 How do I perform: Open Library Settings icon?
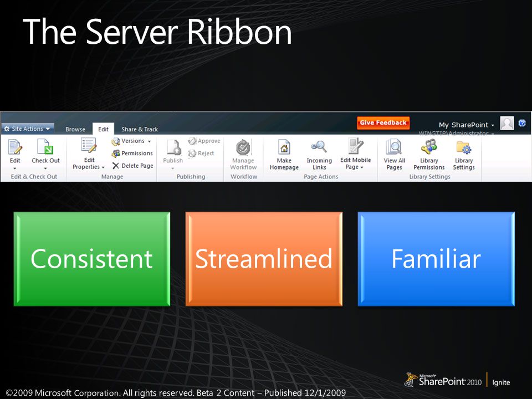[x=464, y=147]
